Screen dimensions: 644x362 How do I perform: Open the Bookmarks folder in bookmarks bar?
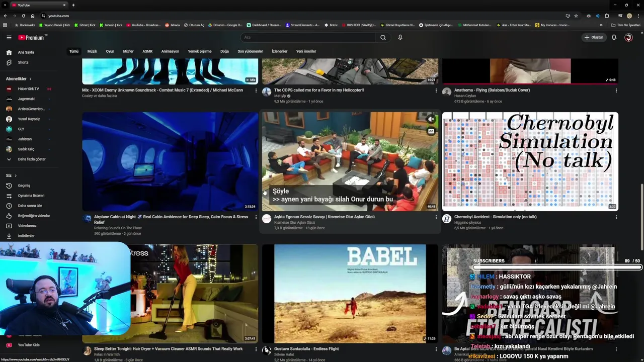(25, 25)
